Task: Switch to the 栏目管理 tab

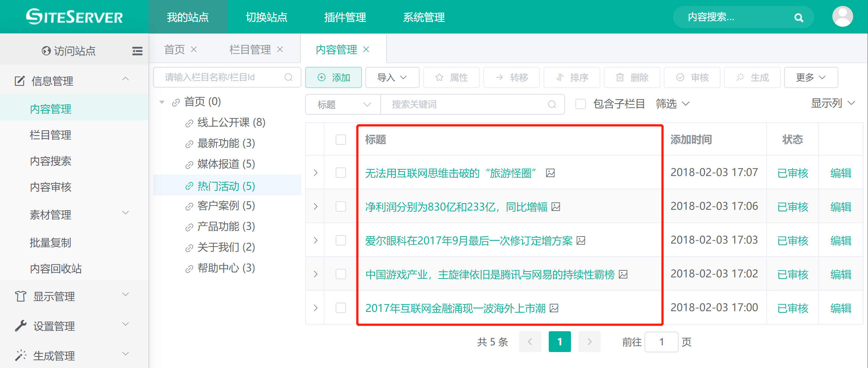Action: point(250,49)
